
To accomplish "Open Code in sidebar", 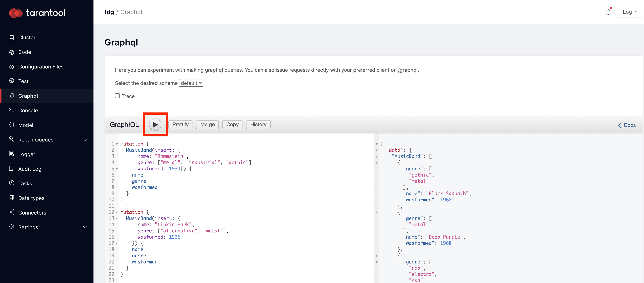I will coord(47,52).
